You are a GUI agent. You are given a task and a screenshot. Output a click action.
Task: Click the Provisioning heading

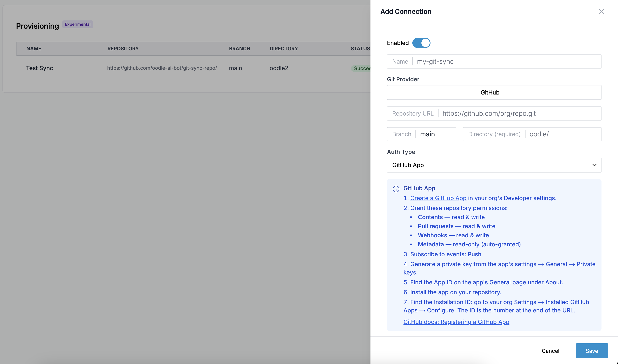(x=37, y=26)
